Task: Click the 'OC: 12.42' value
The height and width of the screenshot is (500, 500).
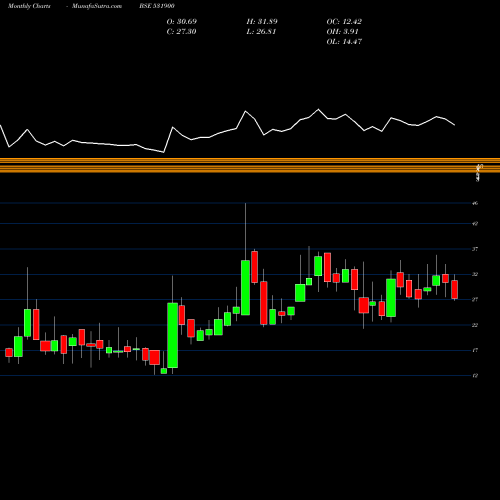Action: coord(344,21)
